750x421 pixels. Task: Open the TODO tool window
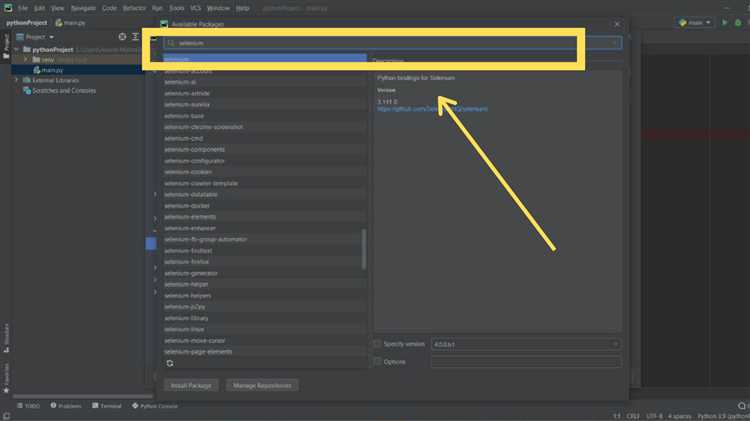click(29, 406)
